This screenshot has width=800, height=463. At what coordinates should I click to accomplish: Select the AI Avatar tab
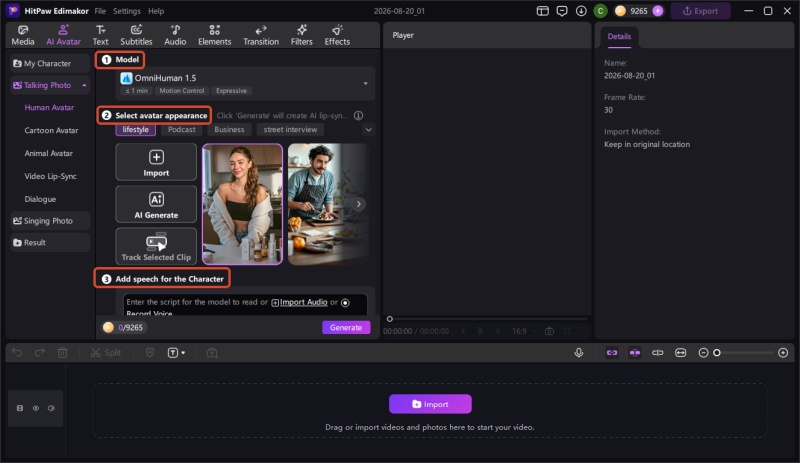coord(63,35)
